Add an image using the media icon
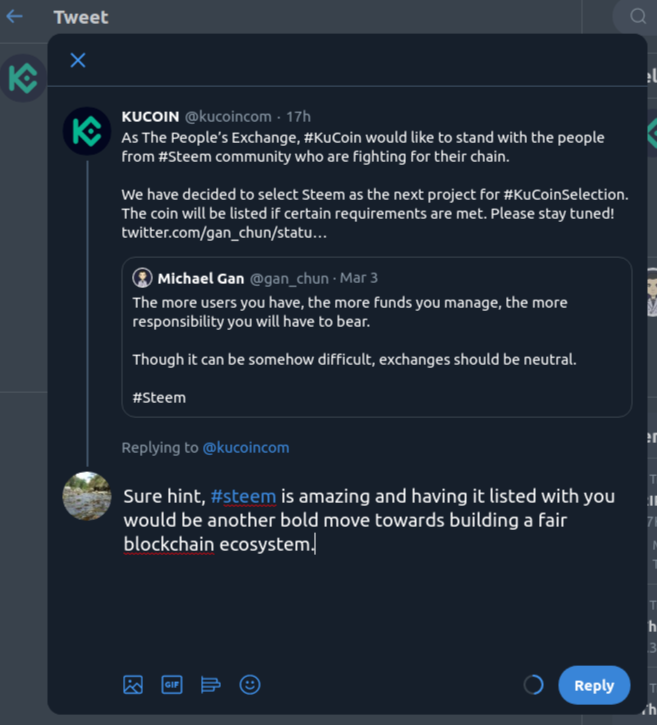 click(133, 685)
